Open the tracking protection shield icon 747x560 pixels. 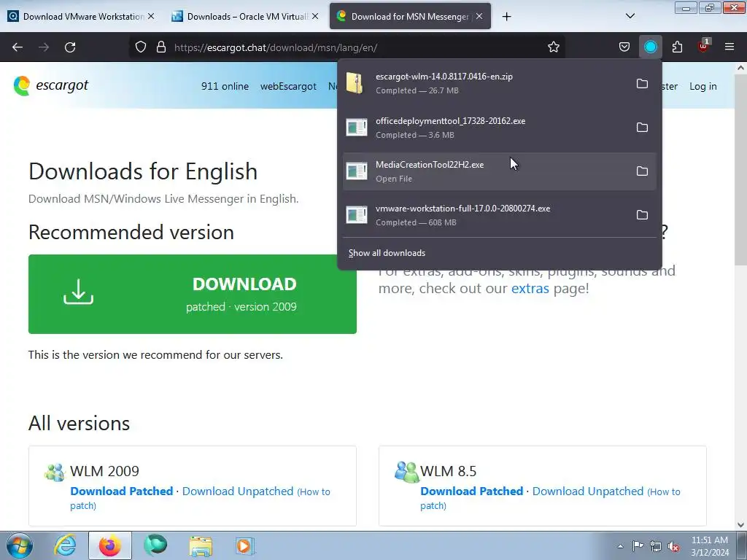click(x=141, y=47)
